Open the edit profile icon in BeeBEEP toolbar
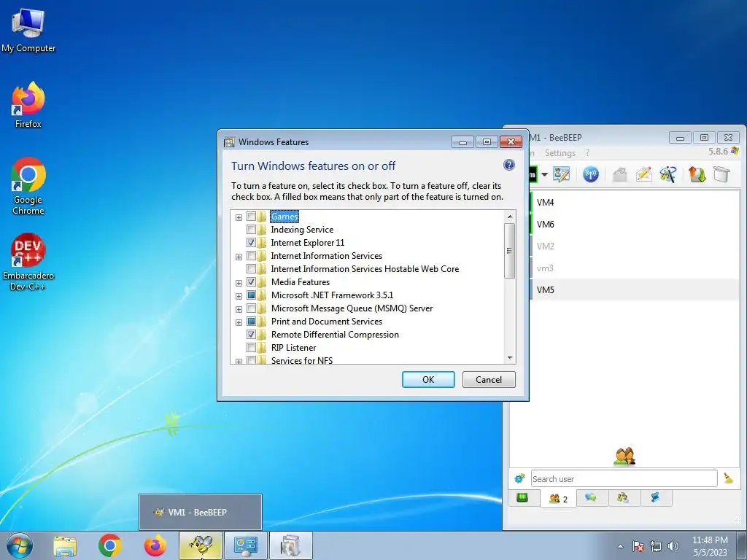The image size is (747, 560). tap(561, 174)
